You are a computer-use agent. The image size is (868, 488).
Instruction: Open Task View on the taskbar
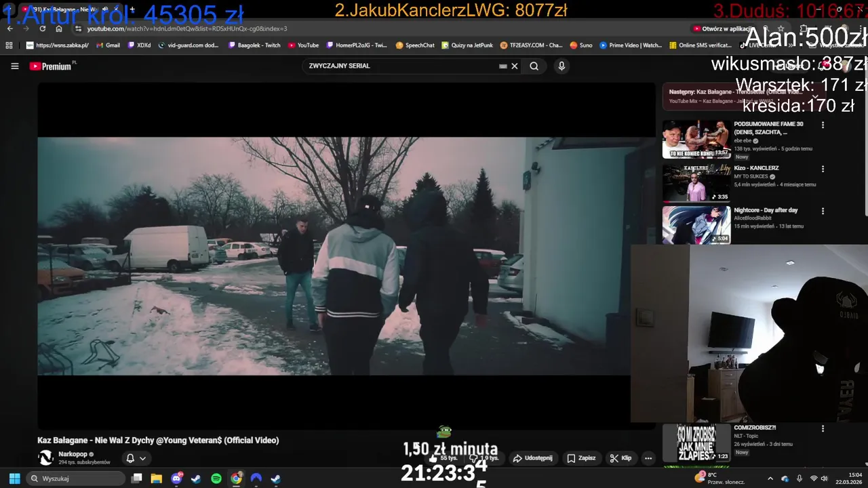pos(136,479)
